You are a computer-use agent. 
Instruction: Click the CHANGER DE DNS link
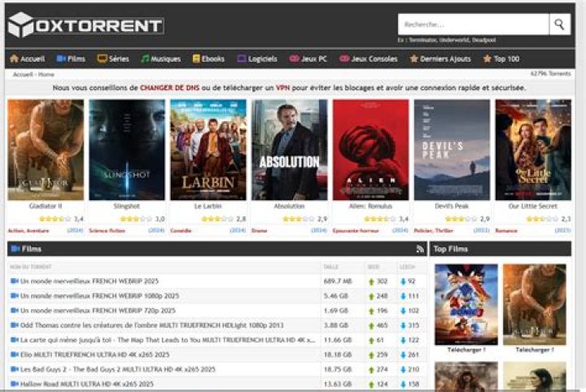[169, 88]
